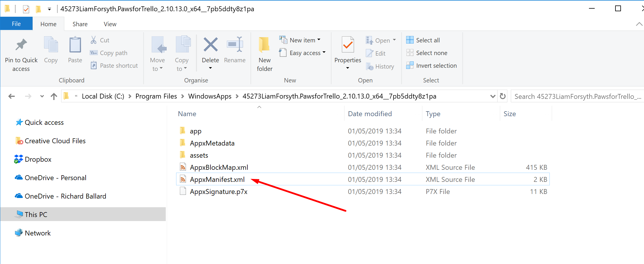Expand the address bar history dropdown

click(493, 96)
